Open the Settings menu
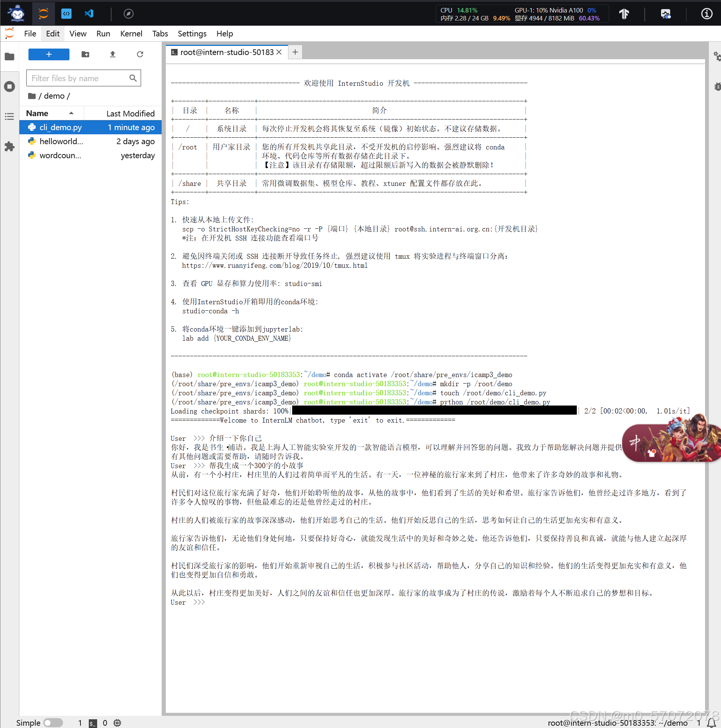The height and width of the screenshot is (728, 721). pos(192,34)
